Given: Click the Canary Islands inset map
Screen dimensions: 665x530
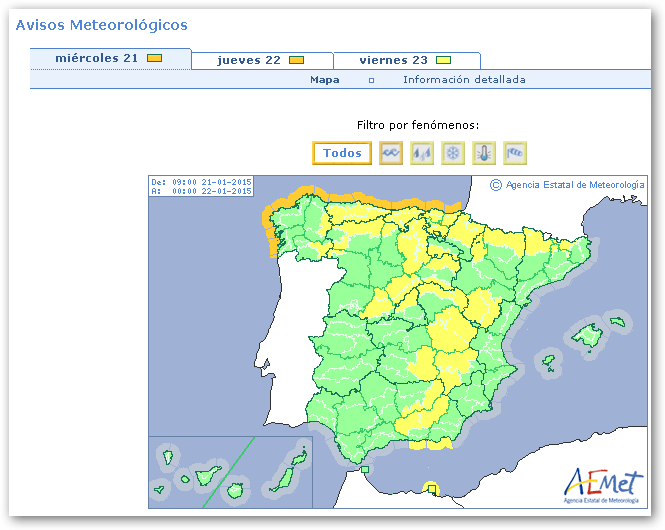Looking at the screenshot, I should (230, 472).
